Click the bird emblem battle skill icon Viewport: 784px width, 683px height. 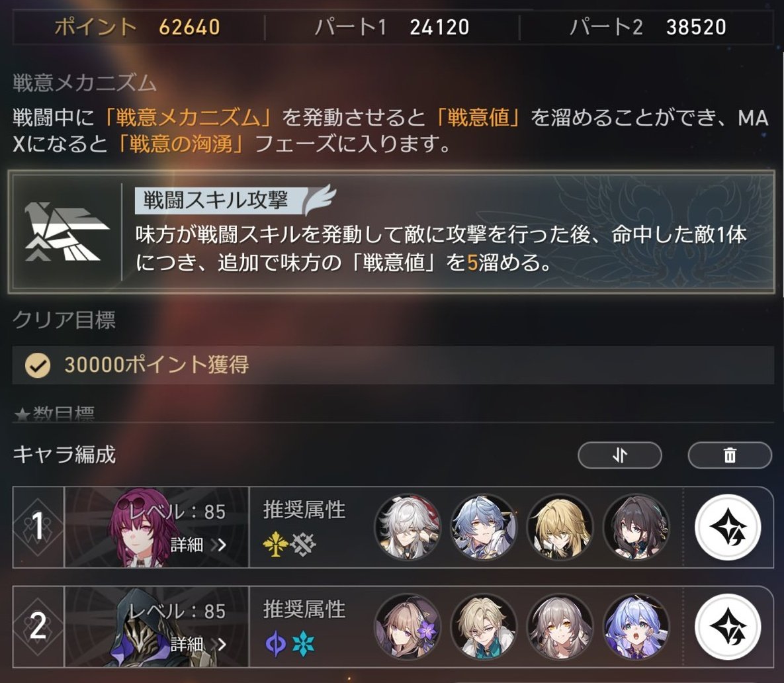(x=67, y=232)
